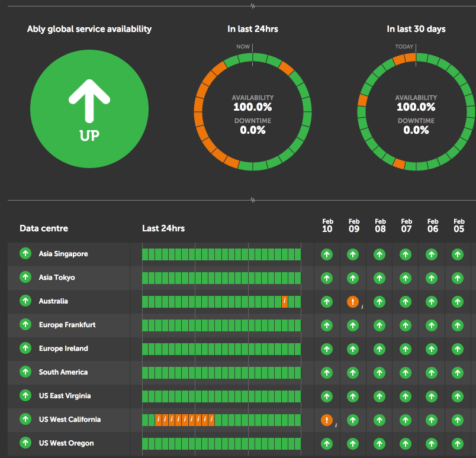Click the Australia data centre name
Image resolution: width=476 pixels, height=458 pixels.
[53, 301]
